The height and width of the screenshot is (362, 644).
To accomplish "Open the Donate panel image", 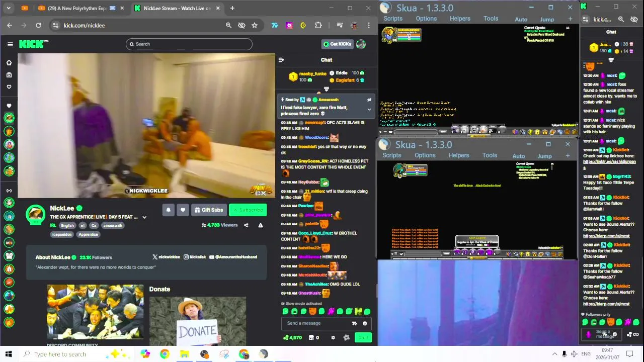I will click(x=197, y=321).
